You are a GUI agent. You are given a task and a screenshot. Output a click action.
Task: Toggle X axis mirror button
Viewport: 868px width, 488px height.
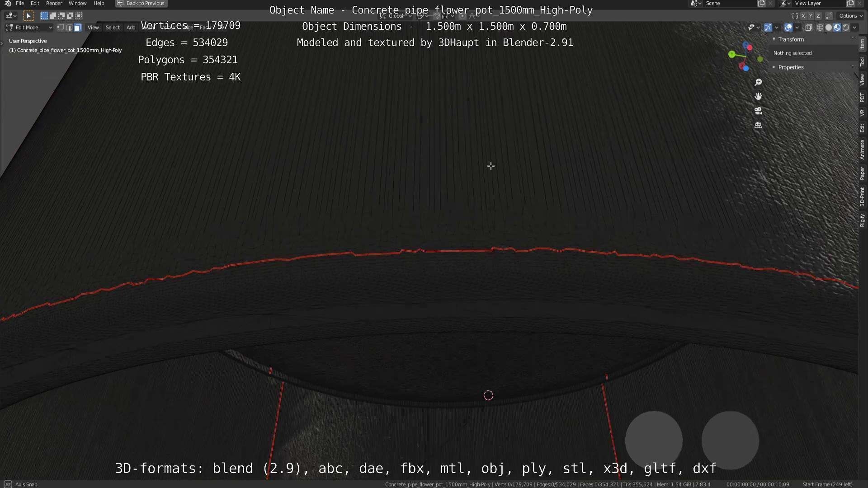(x=803, y=16)
